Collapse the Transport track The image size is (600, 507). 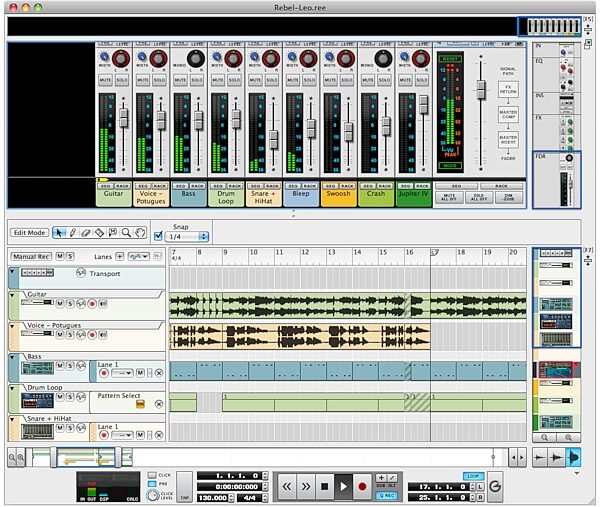(x=12, y=271)
